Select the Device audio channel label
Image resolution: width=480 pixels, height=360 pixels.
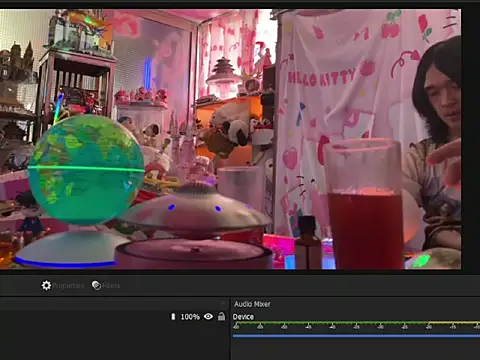243,317
